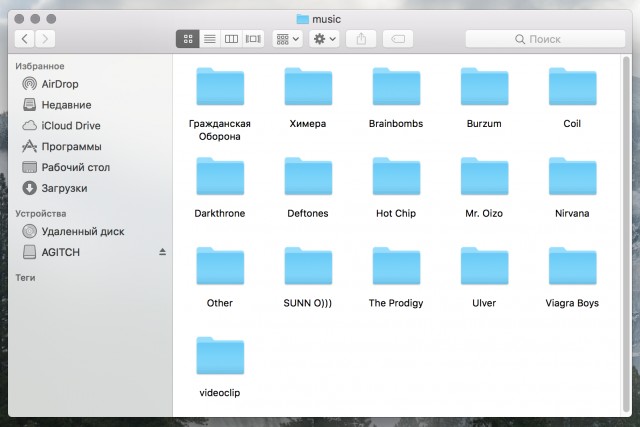Screen dimensions: 640x427
Task: Select the The Prodigy folder
Action: coord(396,266)
